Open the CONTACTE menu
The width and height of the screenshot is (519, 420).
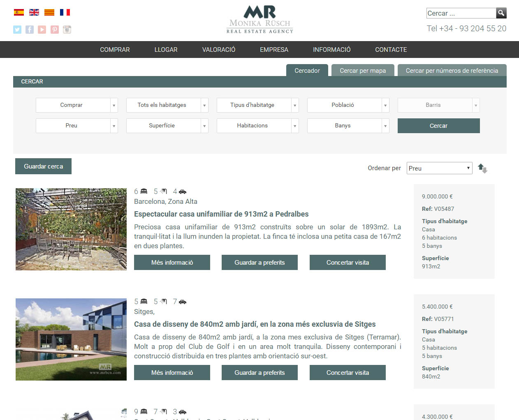[391, 50]
